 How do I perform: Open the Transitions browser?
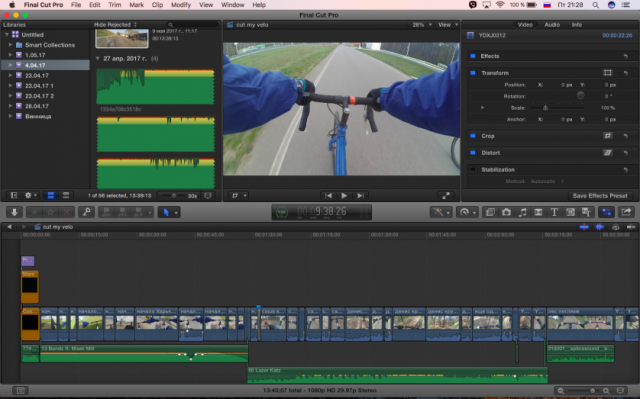coord(538,212)
